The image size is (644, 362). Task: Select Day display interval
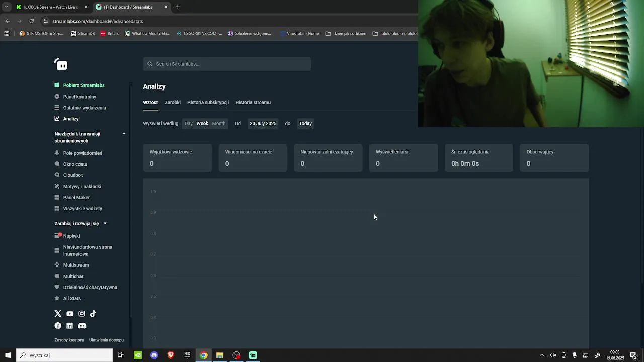pyautogui.click(x=189, y=123)
